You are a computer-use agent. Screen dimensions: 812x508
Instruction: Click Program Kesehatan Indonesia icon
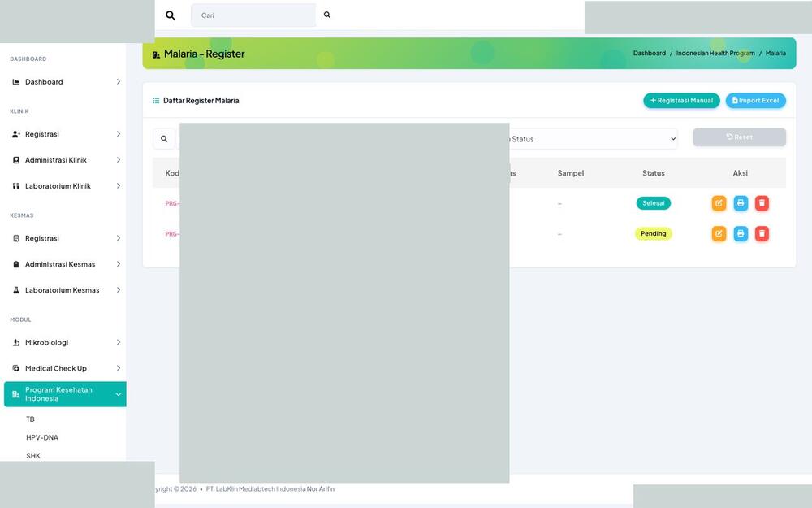16,394
